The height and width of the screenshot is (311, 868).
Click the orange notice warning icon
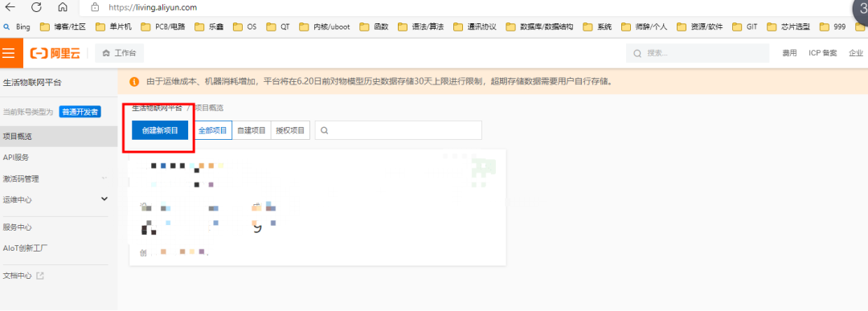(134, 81)
